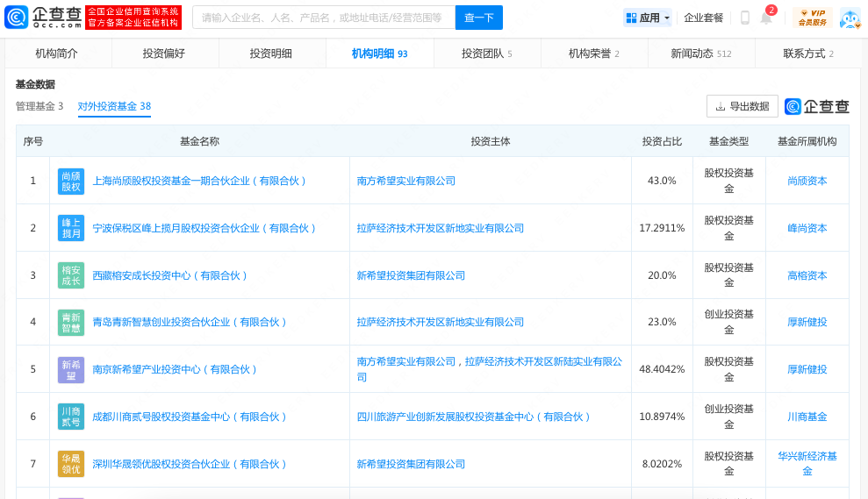
Task: Click the mobile phone icon in header
Action: (x=744, y=18)
